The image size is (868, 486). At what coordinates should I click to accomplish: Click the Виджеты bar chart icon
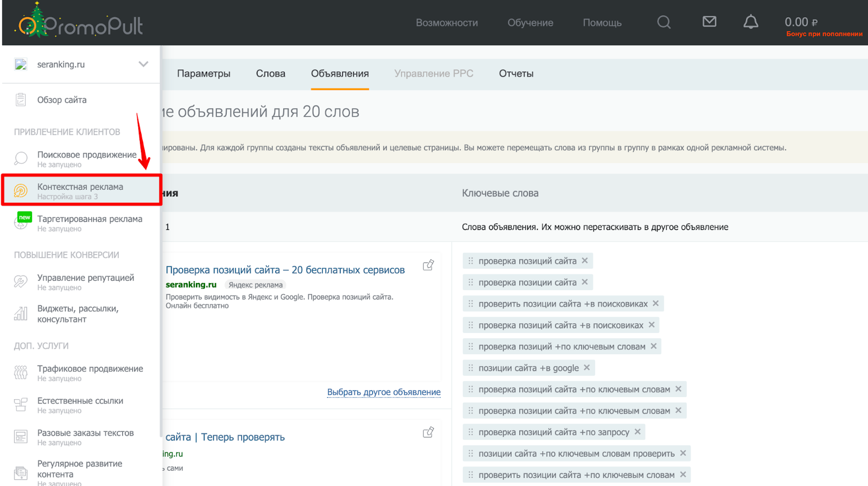pyautogui.click(x=21, y=313)
